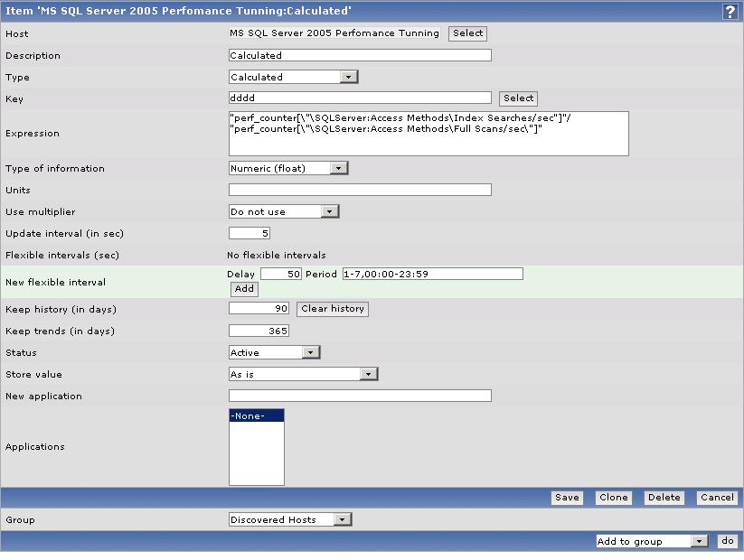744x560 pixels.
Task: Focus the Keep trends days field
Action: click(x=259, y=331)
